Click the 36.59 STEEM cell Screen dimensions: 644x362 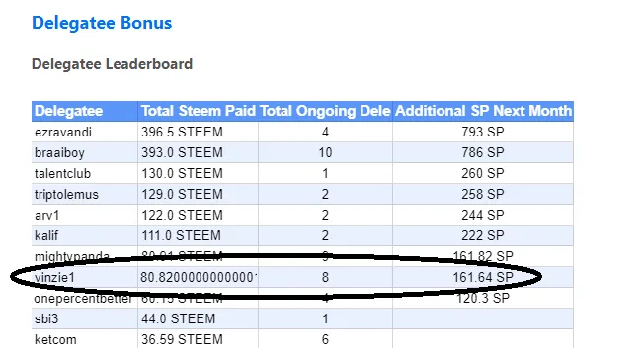pos(198,339)
